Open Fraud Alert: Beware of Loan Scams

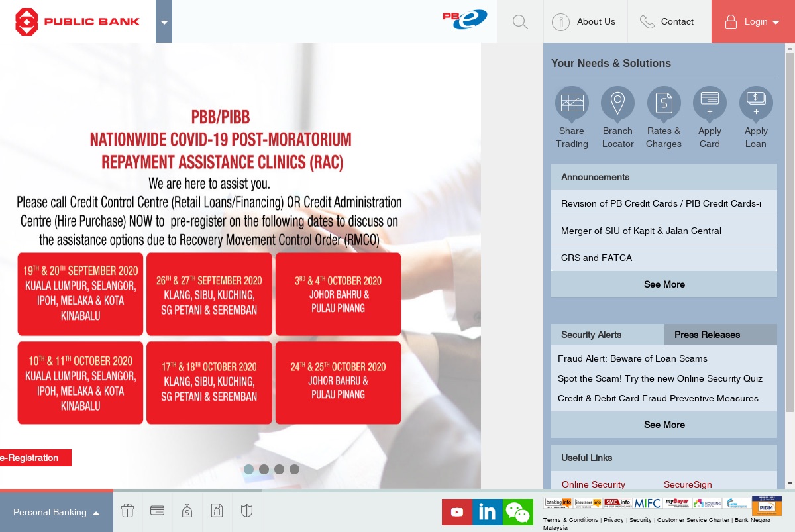(633, 358)
